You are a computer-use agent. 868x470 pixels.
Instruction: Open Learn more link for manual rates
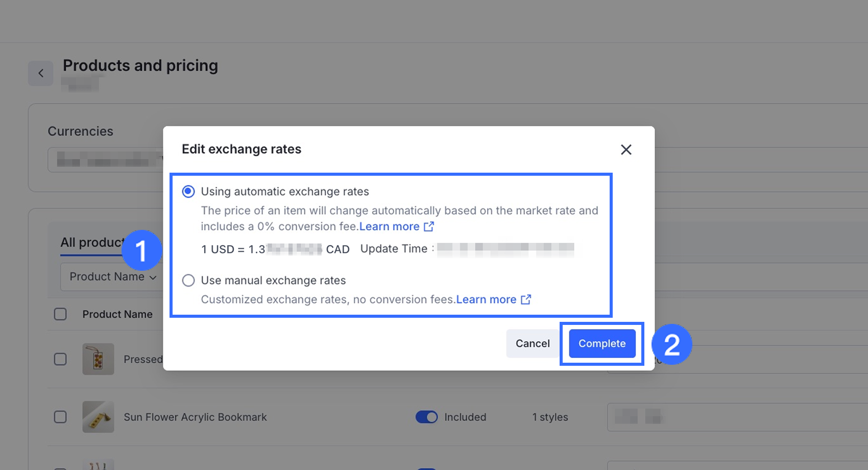click(486, 299)
